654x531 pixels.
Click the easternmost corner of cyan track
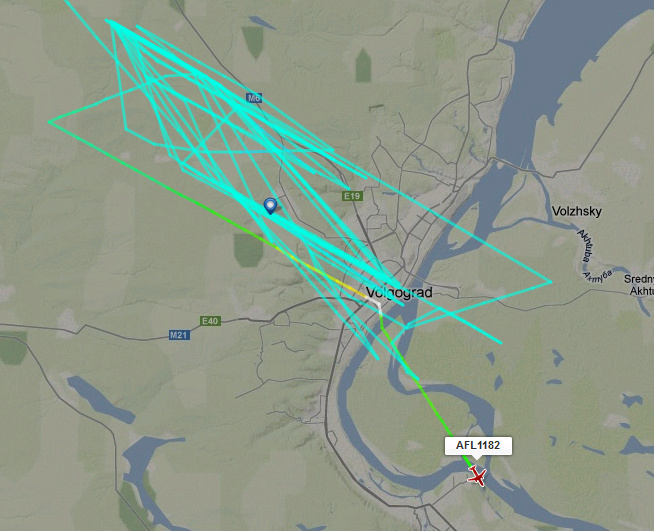click(551, 282)
